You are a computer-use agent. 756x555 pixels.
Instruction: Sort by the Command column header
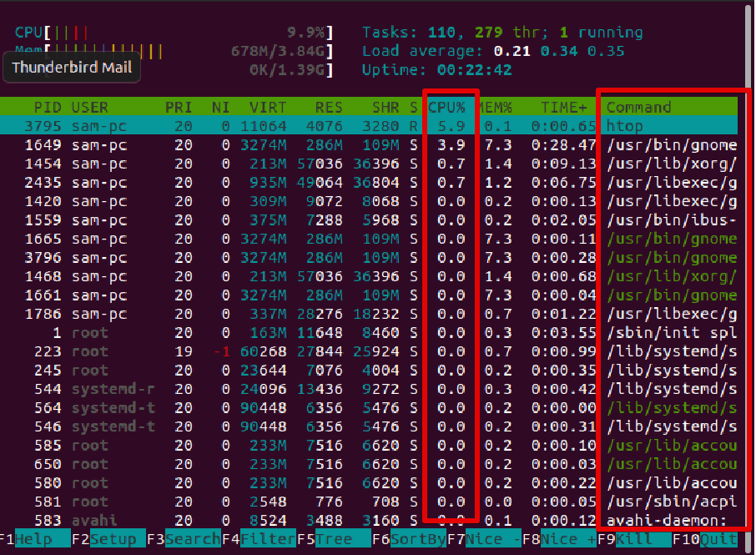pos(637,107)
